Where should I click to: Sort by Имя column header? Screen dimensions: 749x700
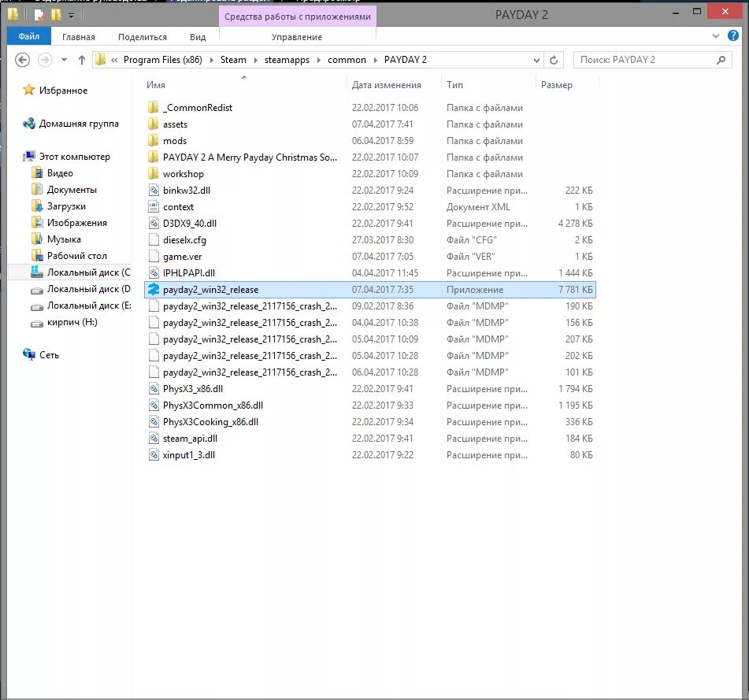[156, 84]
